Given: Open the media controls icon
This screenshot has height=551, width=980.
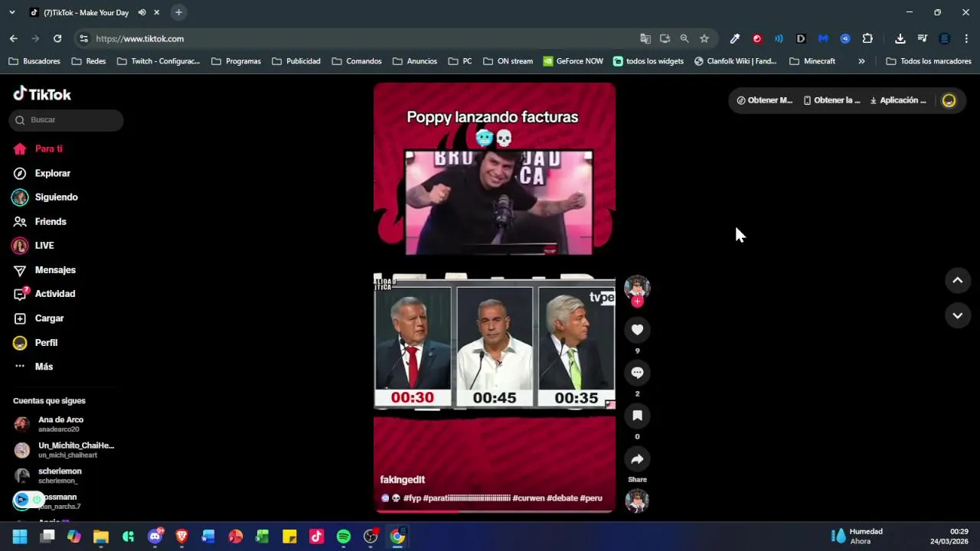Looking at the screenshot, I should (x=922, y=38).
